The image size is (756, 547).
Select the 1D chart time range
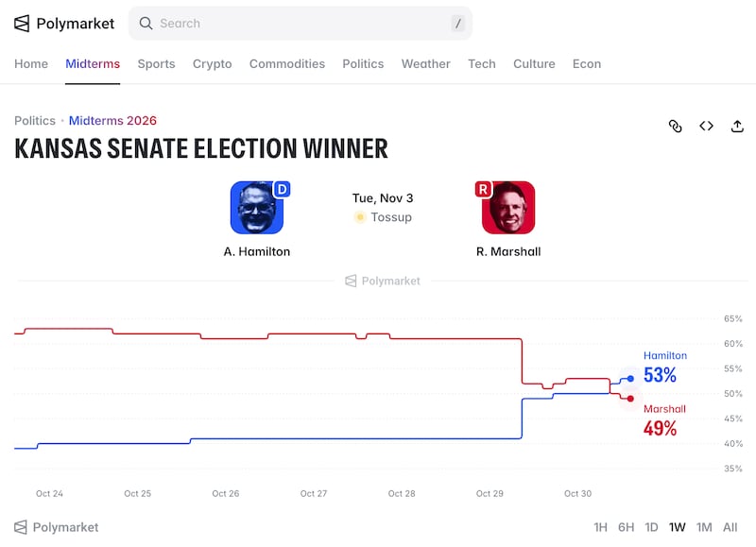651,527
